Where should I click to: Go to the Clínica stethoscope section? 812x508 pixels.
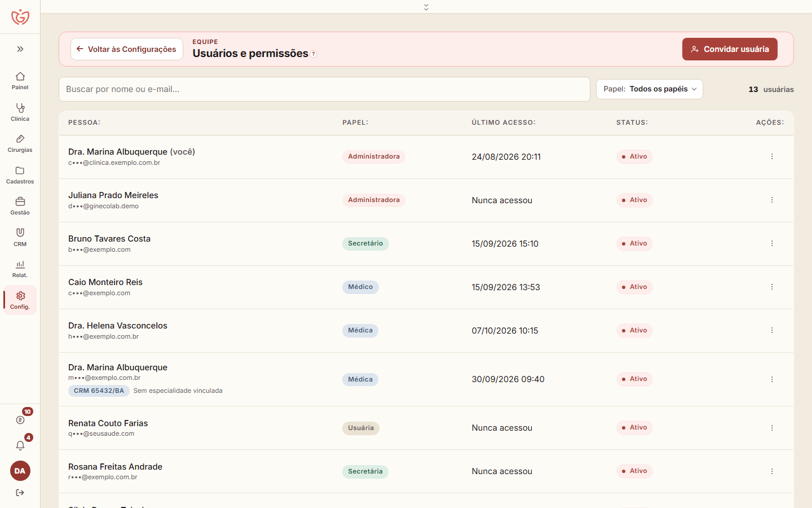point(20,112)
